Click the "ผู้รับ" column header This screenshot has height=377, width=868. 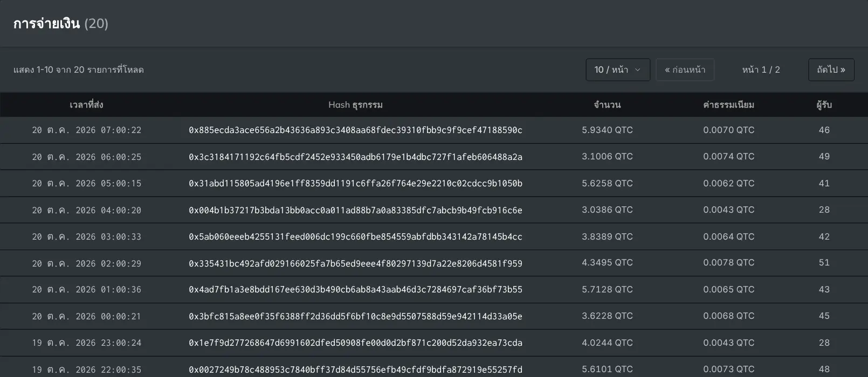(824, 105)
